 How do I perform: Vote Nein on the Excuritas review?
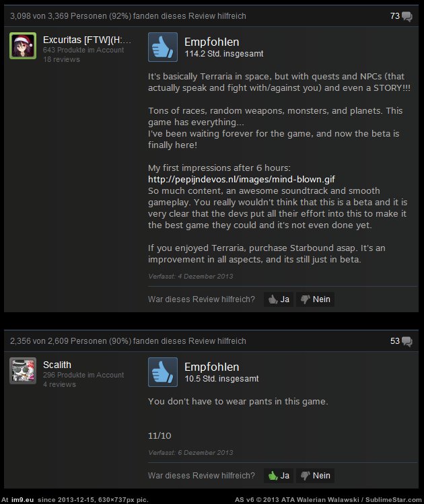[316, 299]
